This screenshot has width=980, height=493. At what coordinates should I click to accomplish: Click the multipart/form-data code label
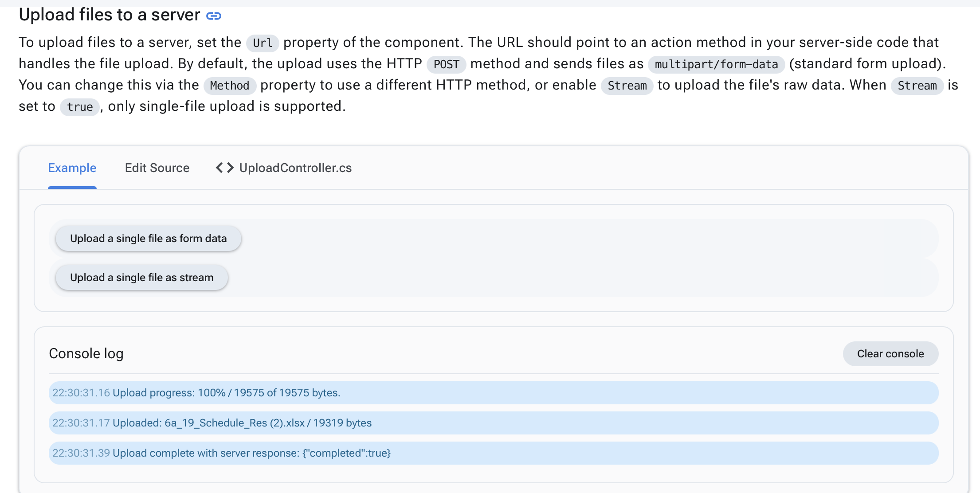(716, 64)
